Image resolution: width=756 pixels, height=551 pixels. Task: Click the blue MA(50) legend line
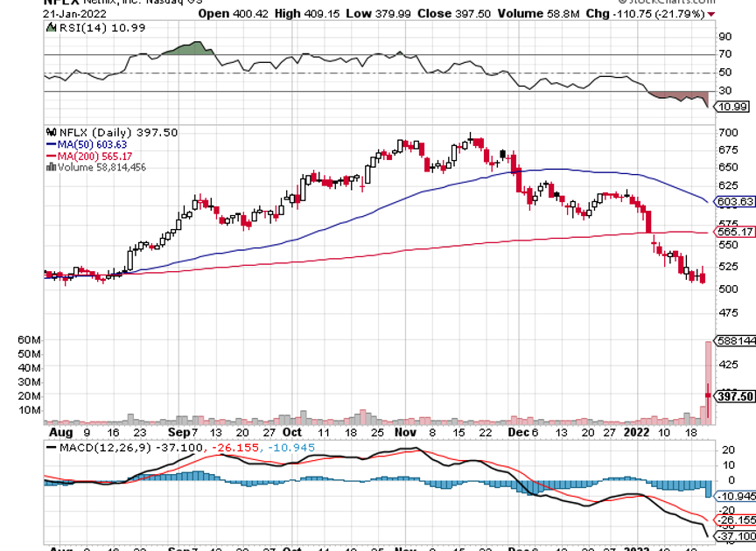point(50,144)
